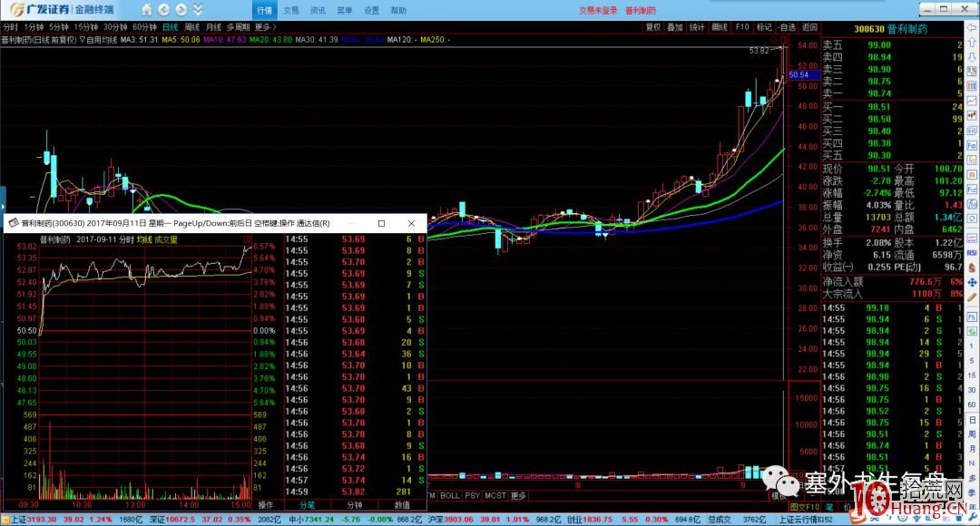Click the 返回 return button
980x526 pixels.
pyautogui.click(x=809, y=27)
